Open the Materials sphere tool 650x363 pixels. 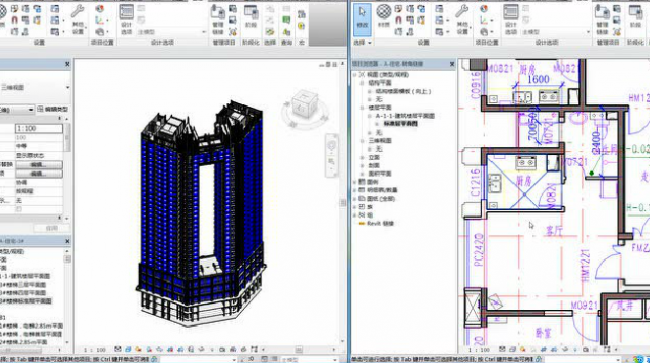pyautogui.click(x=384, y=16)
